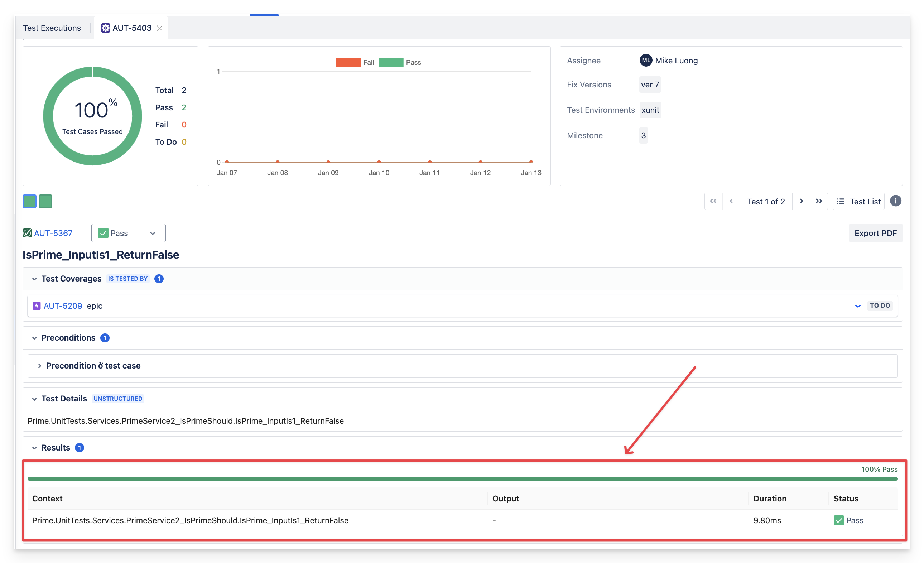Switch to the Test Executions tab
The height and width of the screenshot is (563, 924).
(52, 28)
